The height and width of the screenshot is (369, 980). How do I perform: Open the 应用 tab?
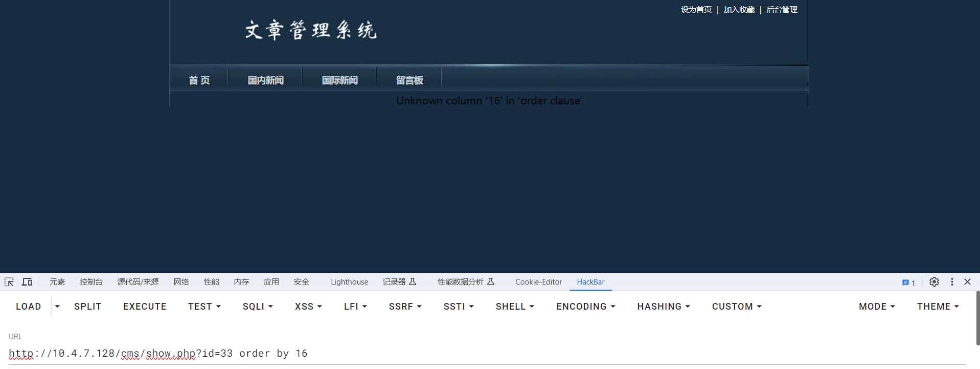click(271, 282)
